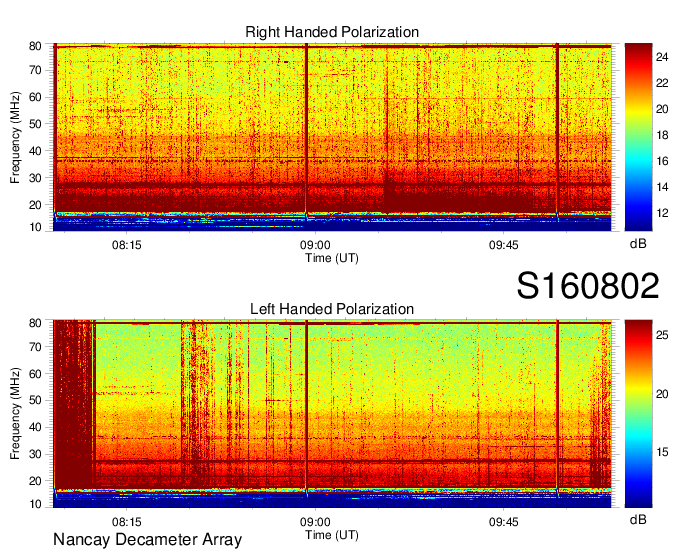
Task: Click the 20 MHz tick label of the Left Handed panel
Action: [35, 481]
